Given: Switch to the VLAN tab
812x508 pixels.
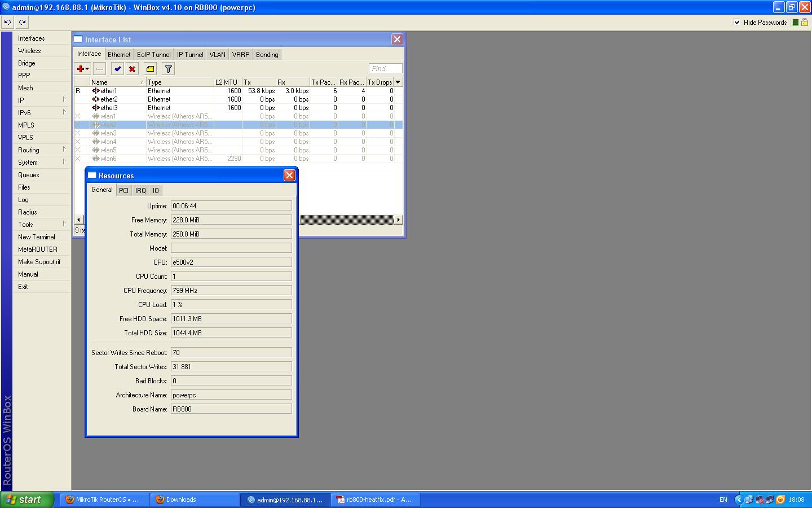Looking at the screenshot, I should [217, 55].
